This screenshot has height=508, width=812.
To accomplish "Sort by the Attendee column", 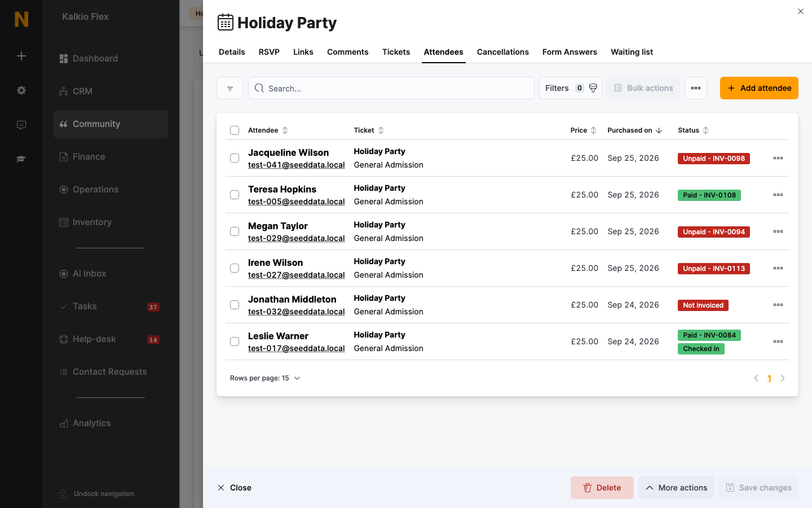I will (x=268, y=130).
